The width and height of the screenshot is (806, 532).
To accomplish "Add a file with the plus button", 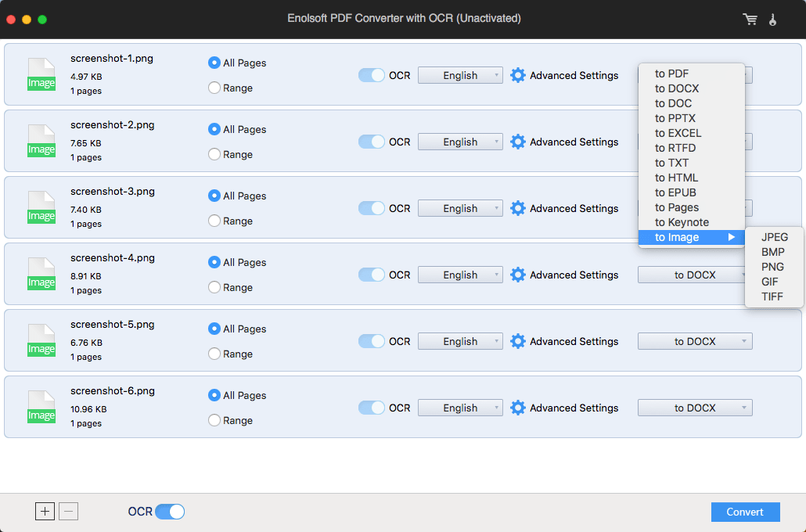I will tap(45, 512).
